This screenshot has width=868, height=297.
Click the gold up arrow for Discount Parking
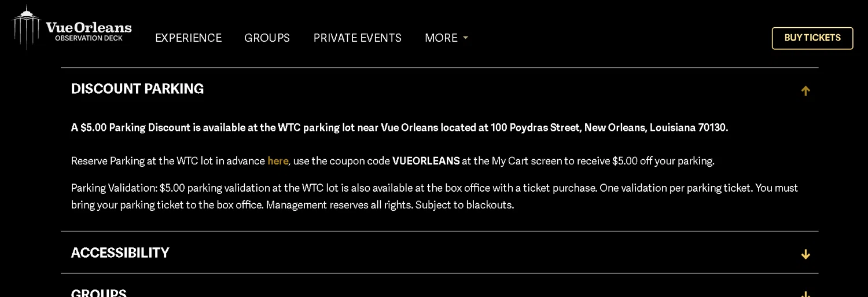point(805,91)
